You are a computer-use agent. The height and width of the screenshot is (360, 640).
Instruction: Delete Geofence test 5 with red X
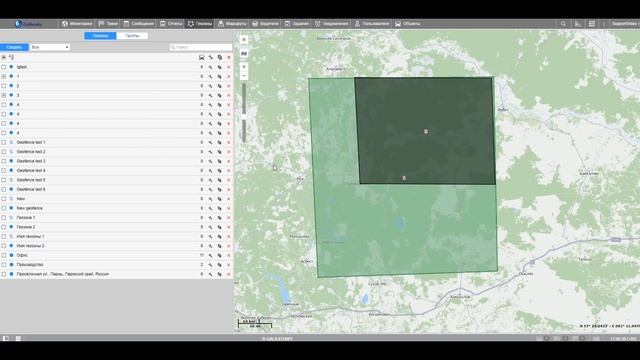[229, 180]
